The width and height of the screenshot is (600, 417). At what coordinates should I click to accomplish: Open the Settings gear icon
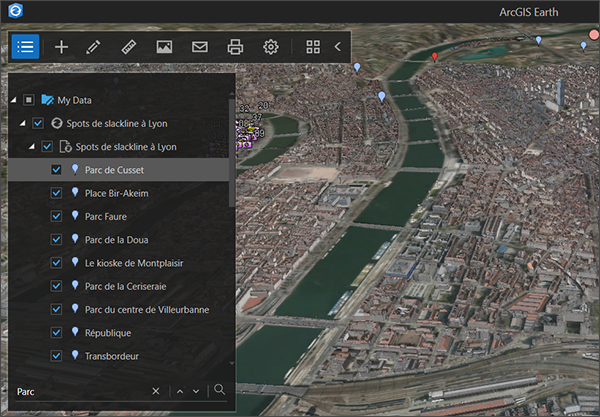tap(271, 47)
